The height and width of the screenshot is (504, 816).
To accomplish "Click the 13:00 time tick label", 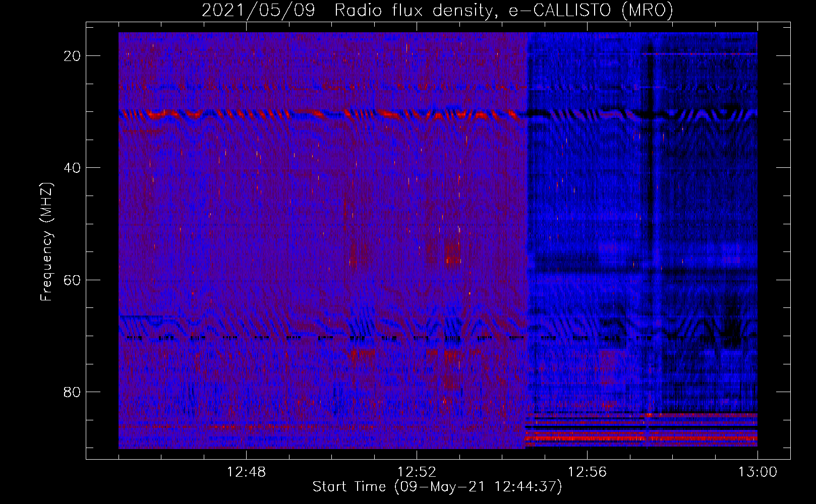I will click(x=757, y=472).
